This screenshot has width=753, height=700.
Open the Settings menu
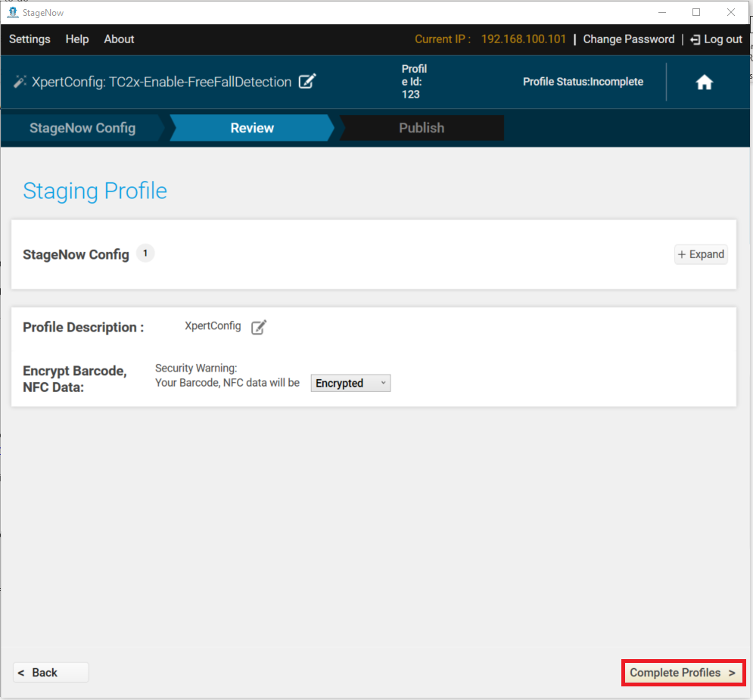coord(30,39)
